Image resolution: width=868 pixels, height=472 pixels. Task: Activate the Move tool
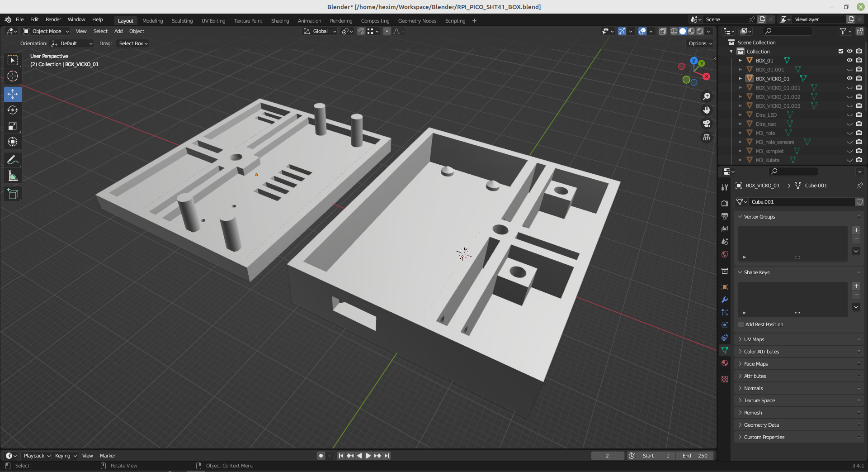pos(13,94)
